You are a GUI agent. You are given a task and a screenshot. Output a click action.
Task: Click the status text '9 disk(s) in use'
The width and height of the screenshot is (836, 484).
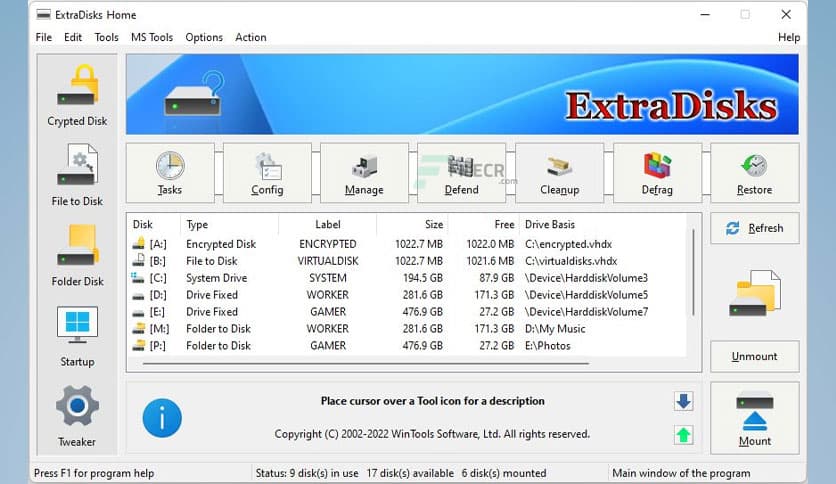[324, 473]
